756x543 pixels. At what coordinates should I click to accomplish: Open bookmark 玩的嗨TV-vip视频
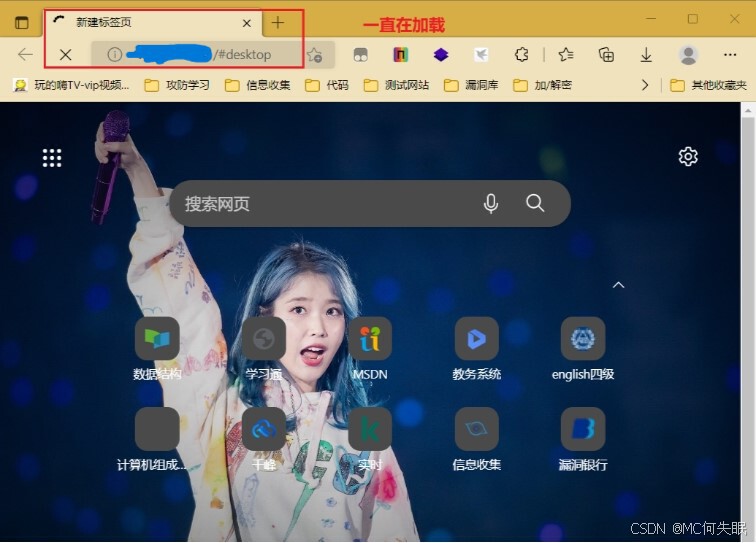71,85
